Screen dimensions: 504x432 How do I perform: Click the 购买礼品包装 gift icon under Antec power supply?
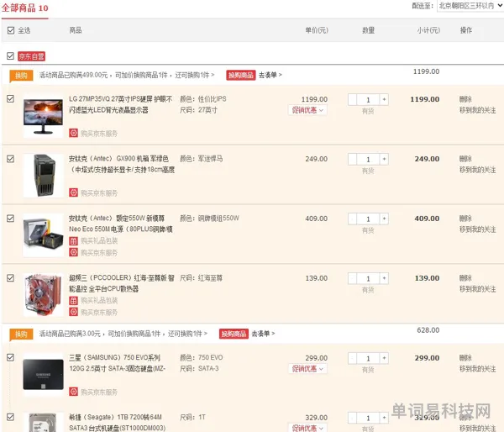[74, 240]
